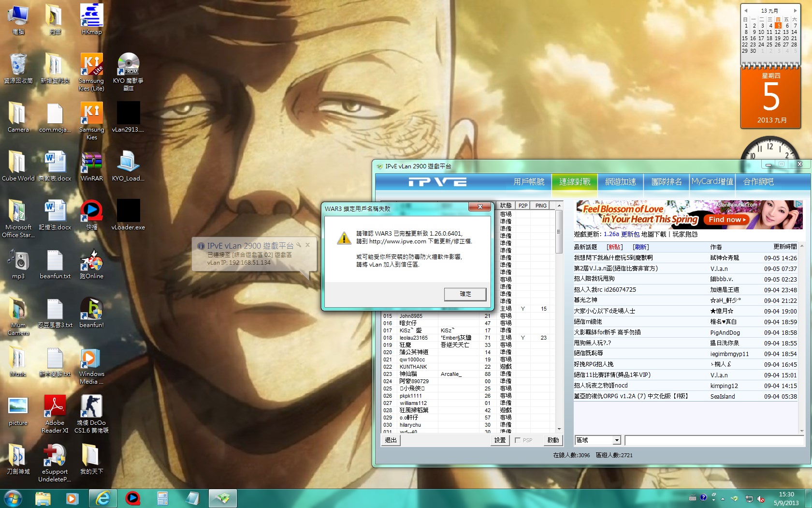Open the Calculator from the taskbar
Screen dimensions: 812x508
click(x=162, y=498)
